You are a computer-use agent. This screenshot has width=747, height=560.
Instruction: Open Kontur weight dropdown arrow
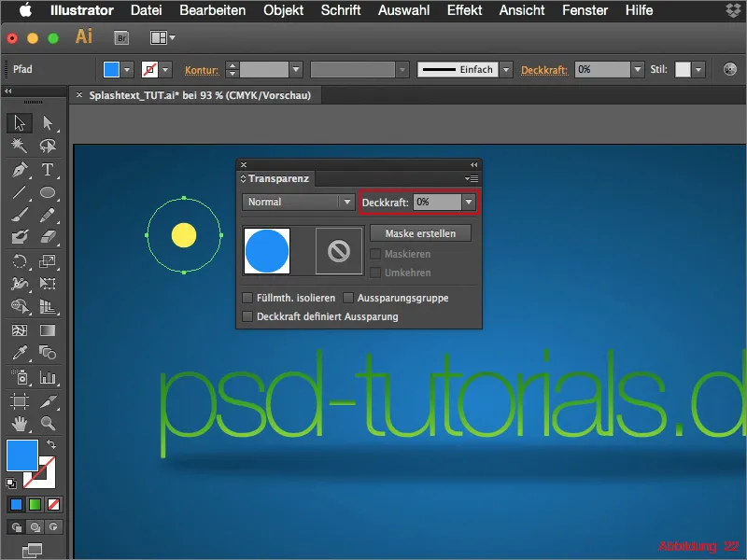[296, 69]
